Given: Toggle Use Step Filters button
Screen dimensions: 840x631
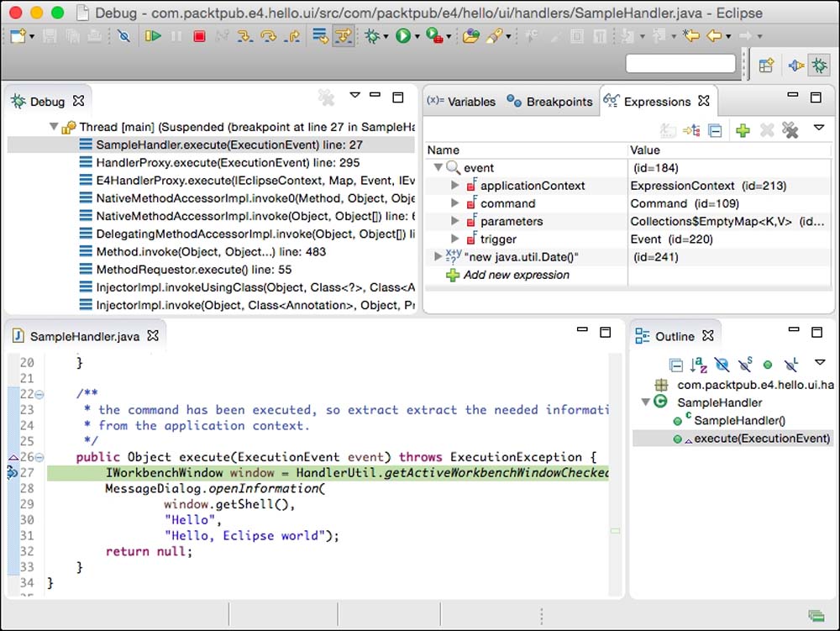Looking at the screenshot, I should pos(343,36).
